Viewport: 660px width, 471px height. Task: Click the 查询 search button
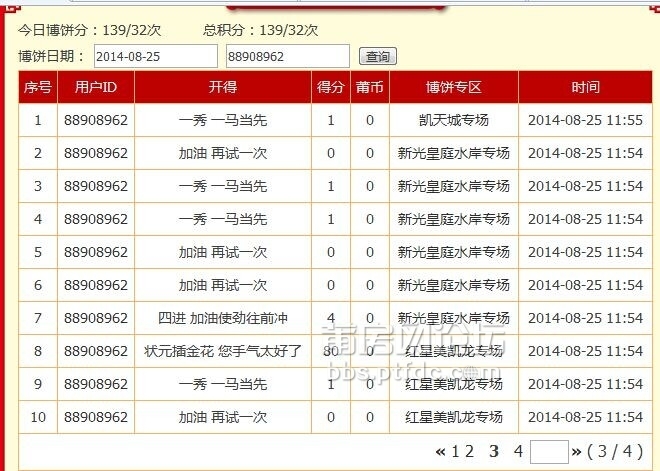[x=378, y=56]
